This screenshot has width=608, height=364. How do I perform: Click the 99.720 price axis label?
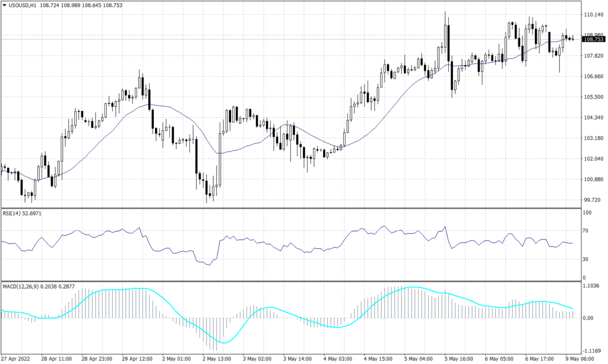591,200
